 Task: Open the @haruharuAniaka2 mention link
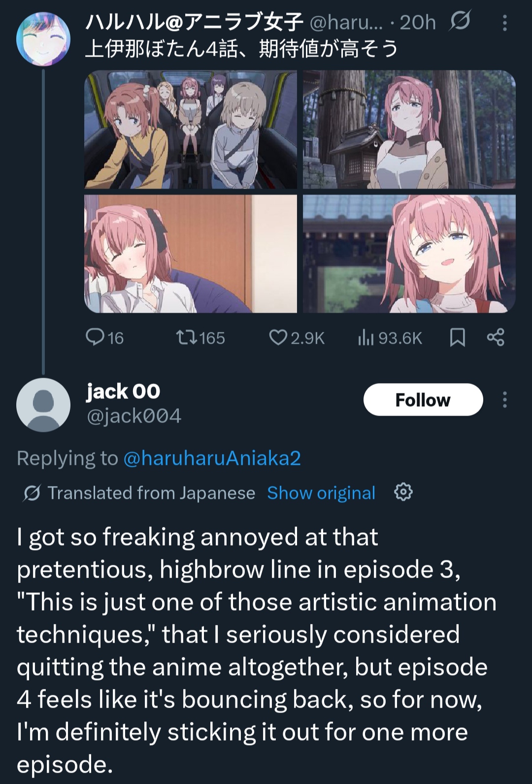[212, 458]
